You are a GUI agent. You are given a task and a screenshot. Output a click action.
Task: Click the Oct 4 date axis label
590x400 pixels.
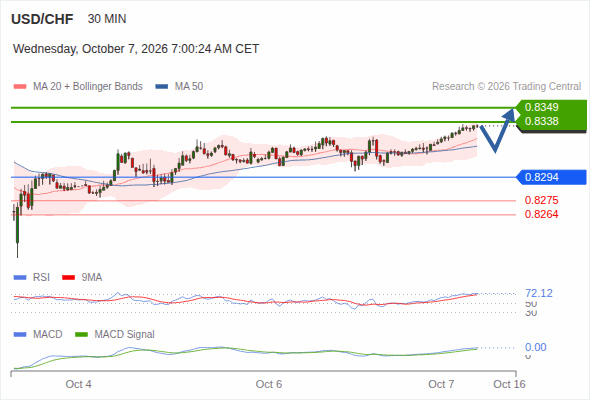tap(78, 384)
